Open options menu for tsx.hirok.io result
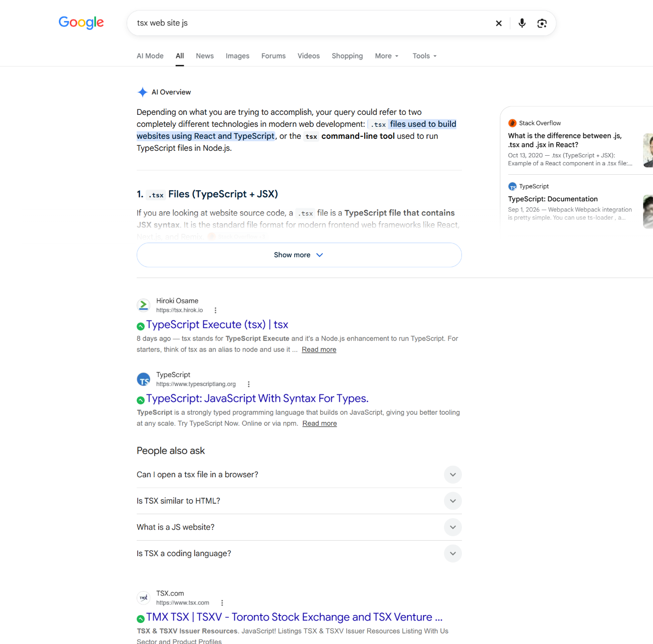Screen dimensions: 653x644 point(216,311)
